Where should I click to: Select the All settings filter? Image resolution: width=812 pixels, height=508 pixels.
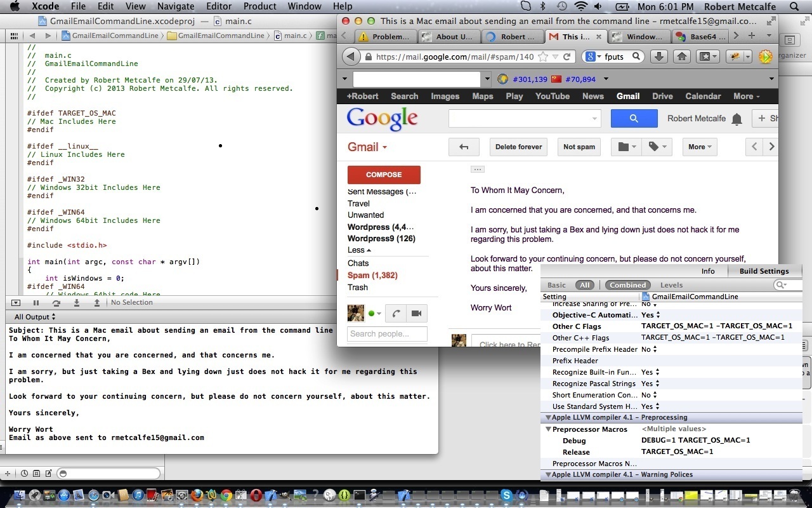tap(585, 285)
